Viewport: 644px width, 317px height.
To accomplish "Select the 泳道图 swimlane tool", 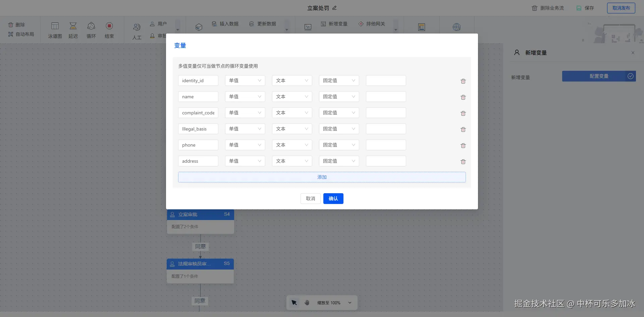I will 55,30.
